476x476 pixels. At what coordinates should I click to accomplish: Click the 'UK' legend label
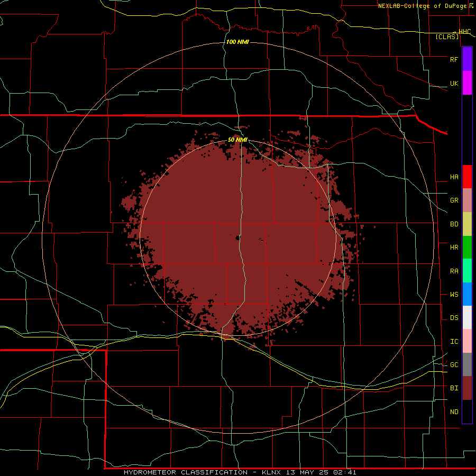[454, 83]
